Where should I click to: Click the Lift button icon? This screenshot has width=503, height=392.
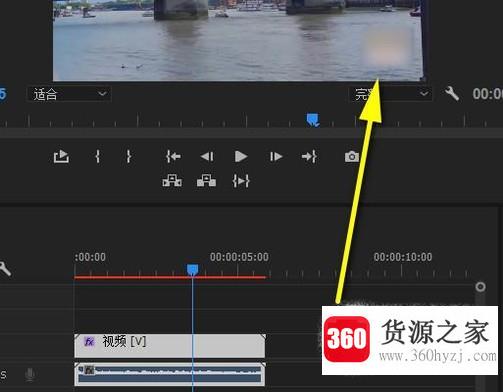[x=172, y=181]
